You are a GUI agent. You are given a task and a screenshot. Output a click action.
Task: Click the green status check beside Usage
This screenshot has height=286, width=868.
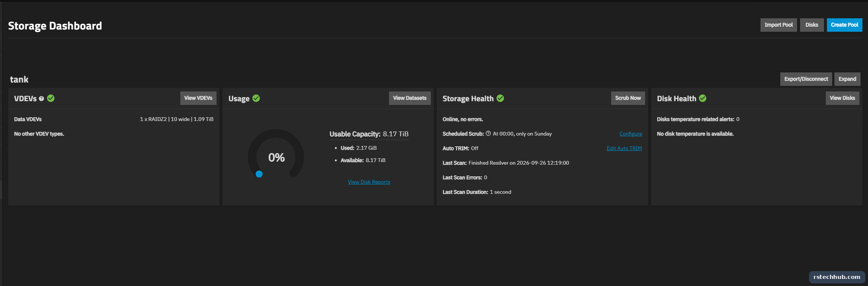[x=256, y=98]
